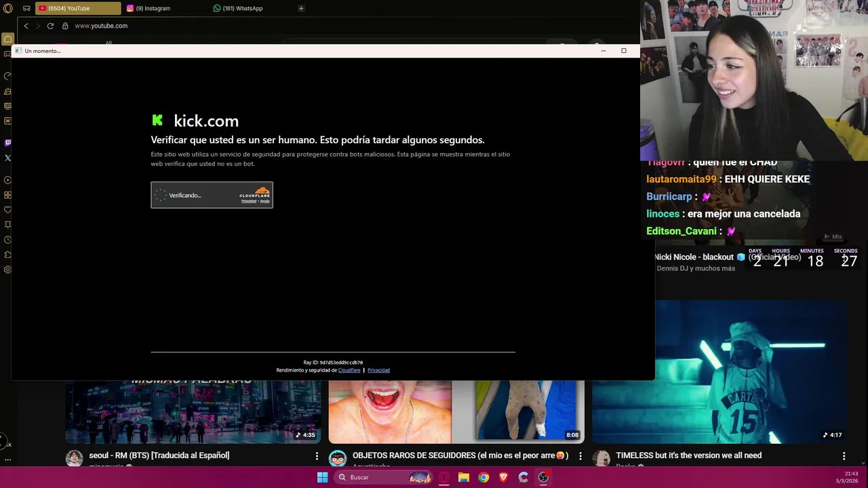The width and height of the screenshot is (868, 488).
Task: Switch to the (6504) YouTube tab
Action: tap(78, 8)
